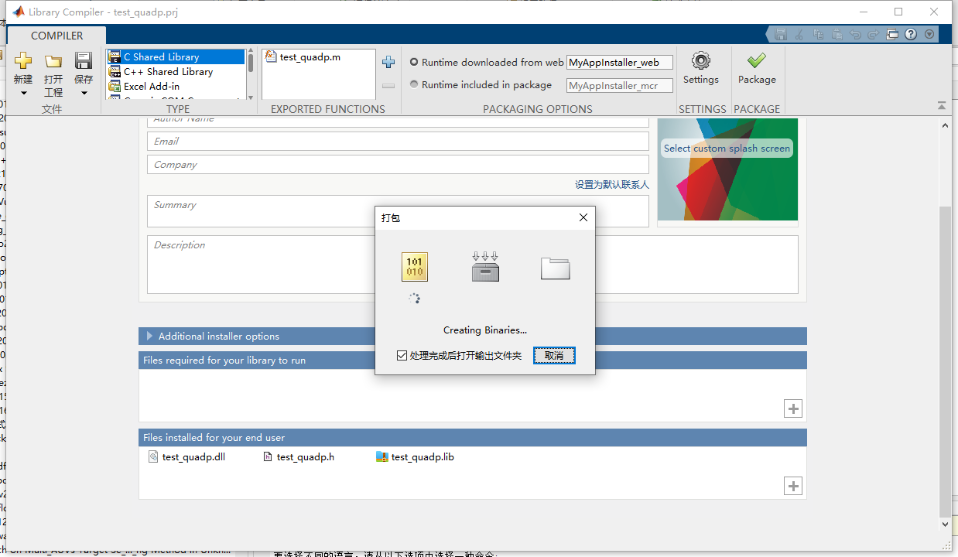The image size is (958, 557).
Task: Open Settings via the gear icon
Action: tap(700, 61)
